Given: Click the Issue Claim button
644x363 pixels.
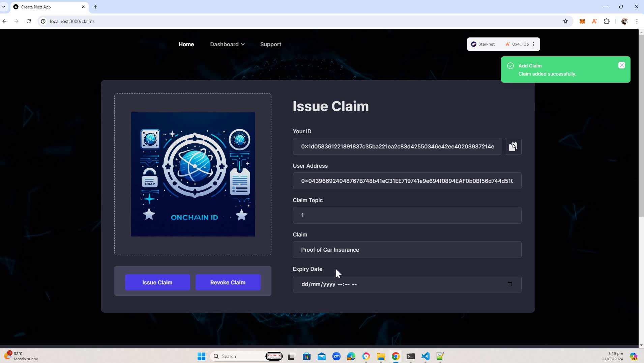Looking at the screenshot, I should (x=157, y=282).
